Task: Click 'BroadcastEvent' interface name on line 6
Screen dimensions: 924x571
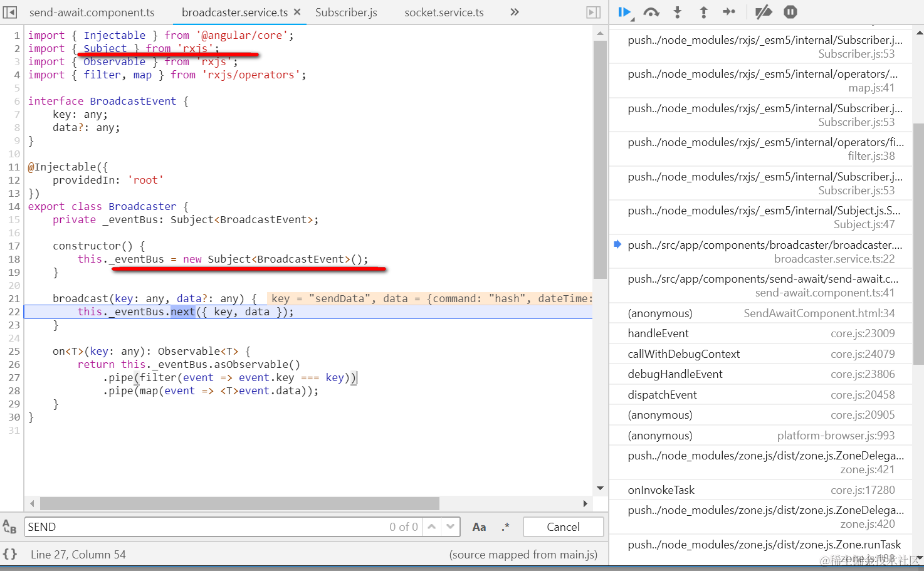Action: [133, 101]
